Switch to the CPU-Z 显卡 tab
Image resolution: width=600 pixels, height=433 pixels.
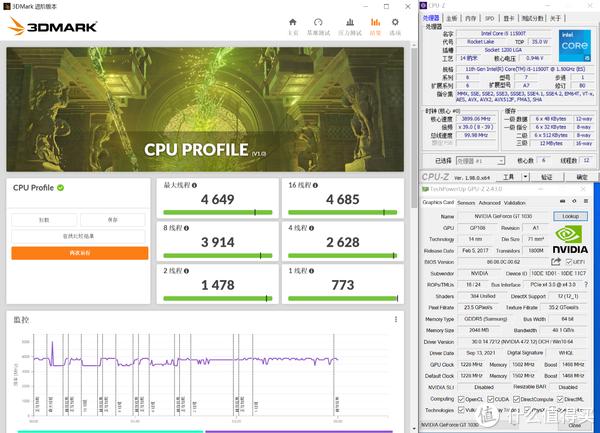pyautogui.click(x=509, y=18)
